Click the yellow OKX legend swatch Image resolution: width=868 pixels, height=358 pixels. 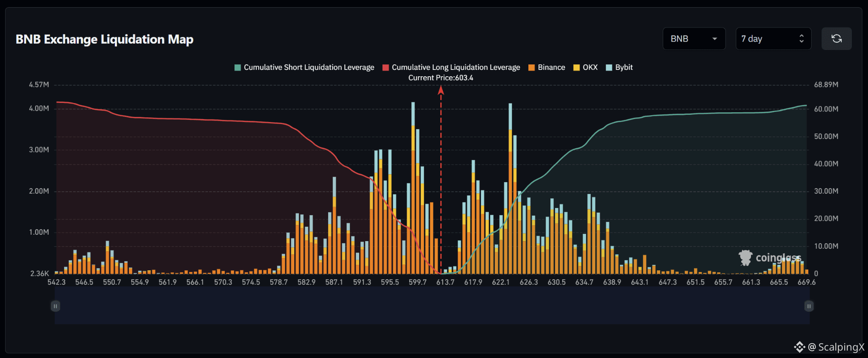point(577,68)
